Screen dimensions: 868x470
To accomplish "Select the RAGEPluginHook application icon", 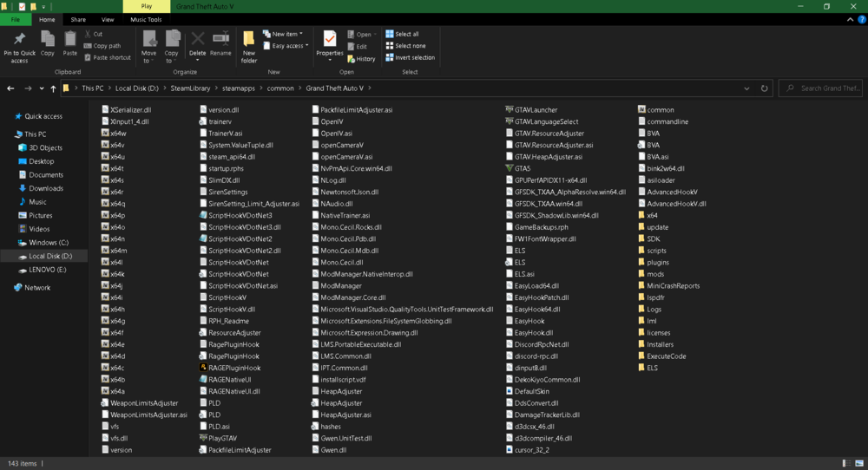I will click(203, 368).
